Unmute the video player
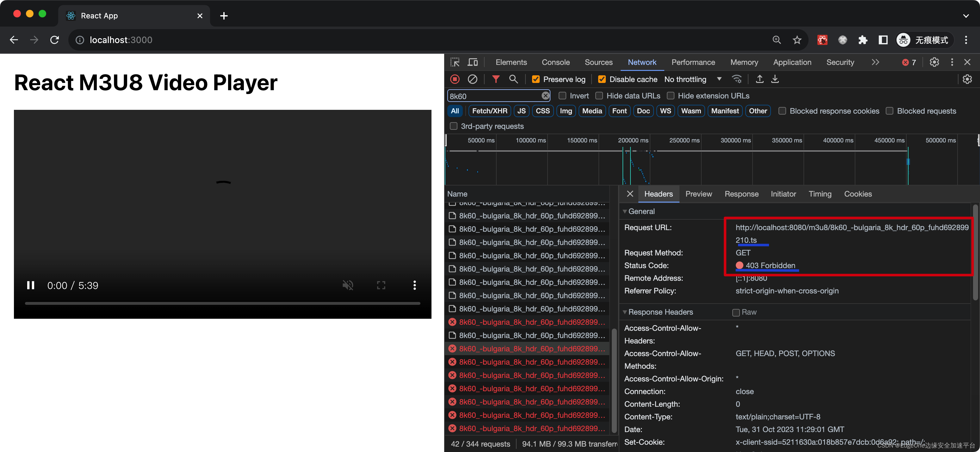Viewport: 980px width, 452px height. tap(348, 285)
